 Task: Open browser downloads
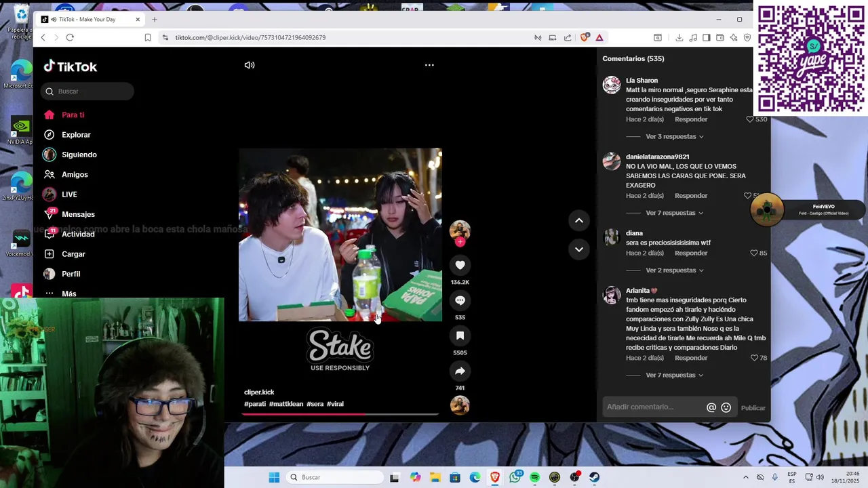[679, 37]
